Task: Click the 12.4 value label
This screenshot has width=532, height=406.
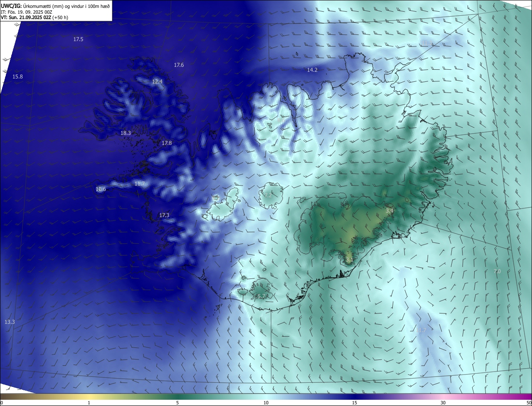Action: click(x=157, y=82)
